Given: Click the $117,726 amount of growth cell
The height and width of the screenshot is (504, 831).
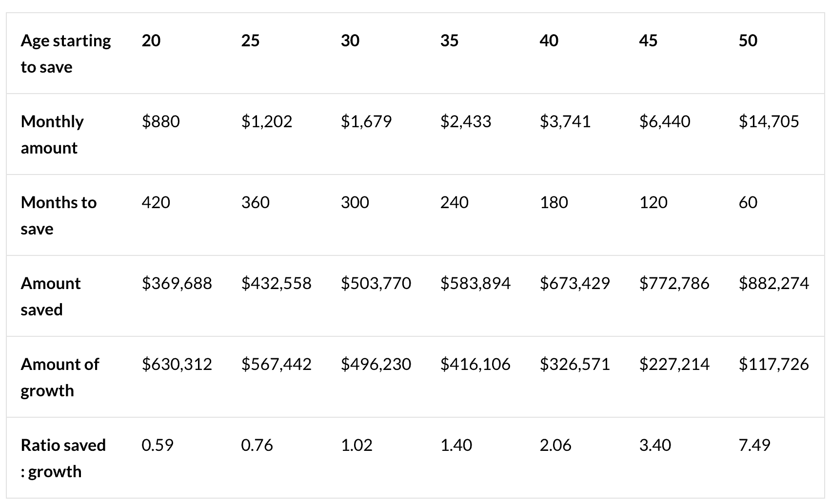Looking at the screenshot, I should coord(773,364).
